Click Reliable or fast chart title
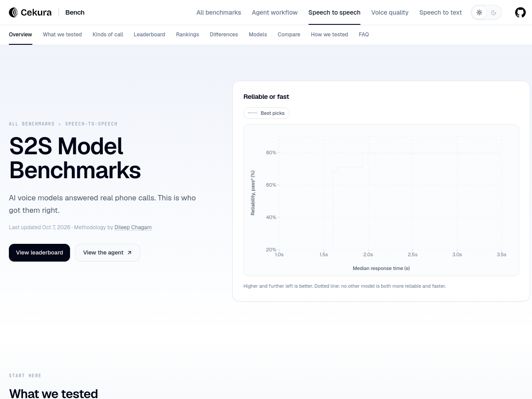 (266, 97)
